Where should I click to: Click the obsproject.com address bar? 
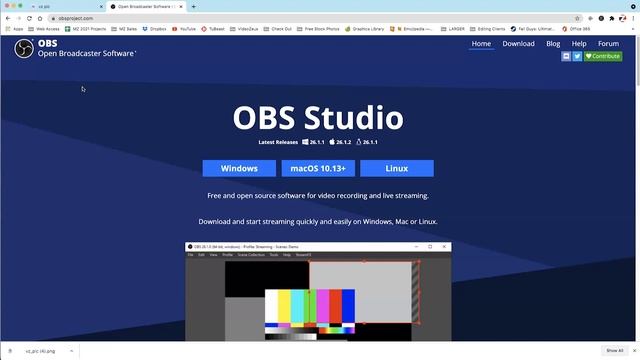pyautogui.click(x=314, y=18)
